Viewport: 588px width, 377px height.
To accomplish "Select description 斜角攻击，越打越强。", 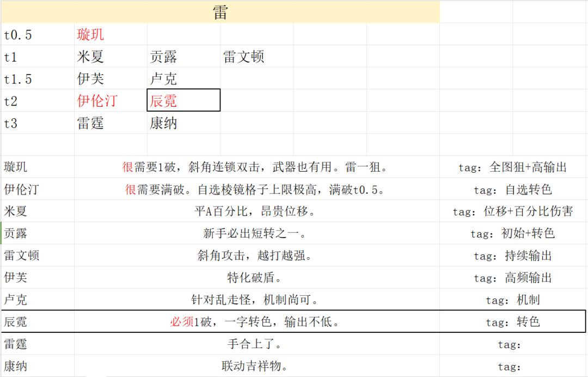I will pos(257,256).
